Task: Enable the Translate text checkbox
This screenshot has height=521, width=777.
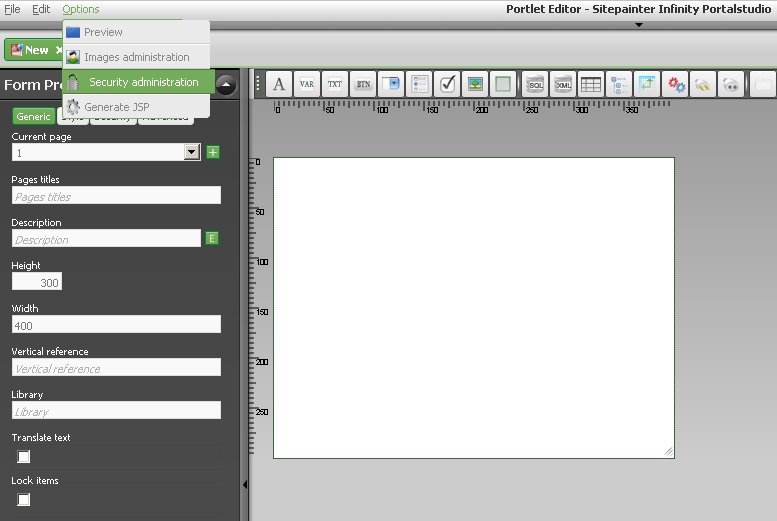Action: pyautogui.click(x=24, y=457)
